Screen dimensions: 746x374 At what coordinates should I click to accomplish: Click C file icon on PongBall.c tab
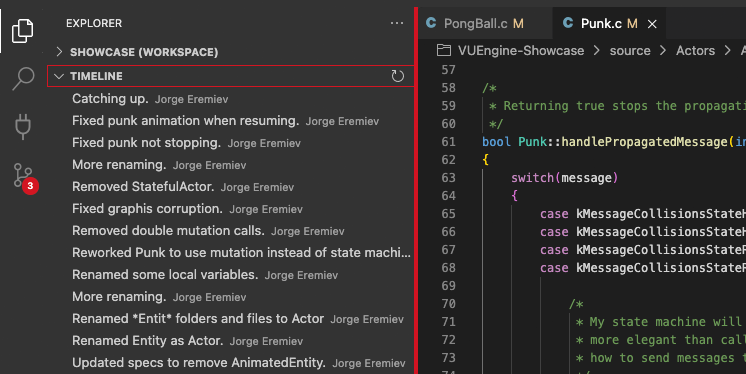pos(431,23)
